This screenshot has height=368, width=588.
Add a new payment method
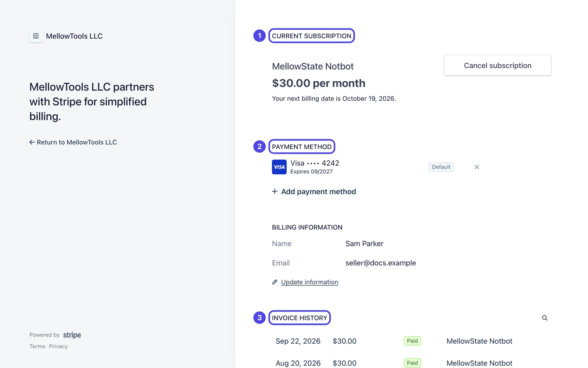(314, 191)
